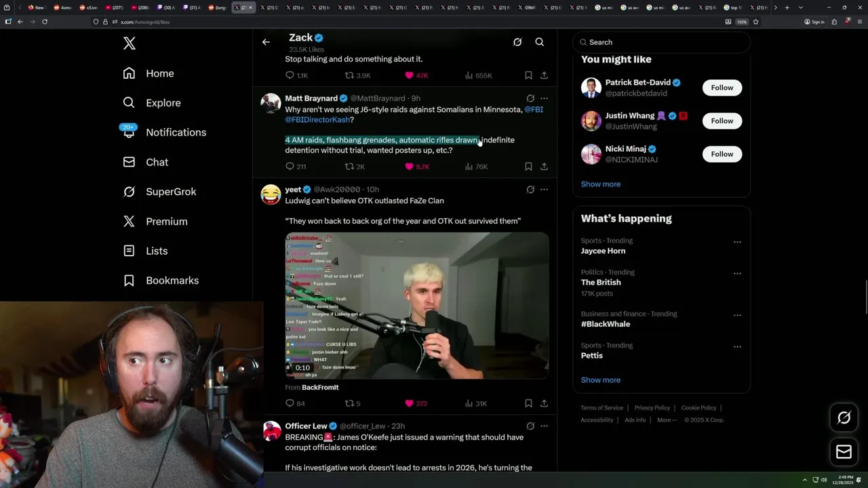The width and height of the screenshot is (868, 488).
Task: Open Terms of Service footer link
Action: [x=602, y=408]
